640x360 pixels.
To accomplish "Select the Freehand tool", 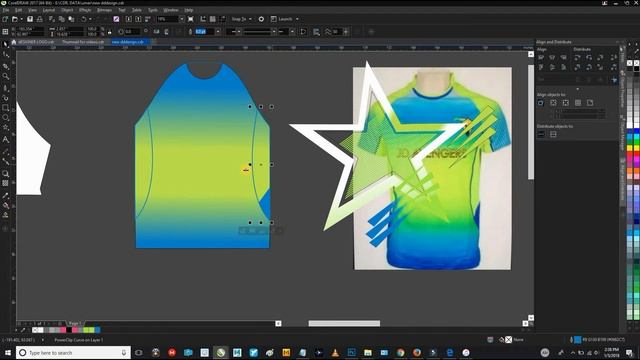I will click(x=5, y=87).
